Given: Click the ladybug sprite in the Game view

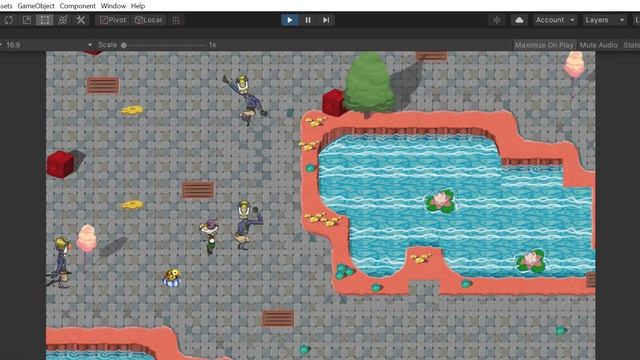Looking at the screenshot, I should click(x=172, y=278).
